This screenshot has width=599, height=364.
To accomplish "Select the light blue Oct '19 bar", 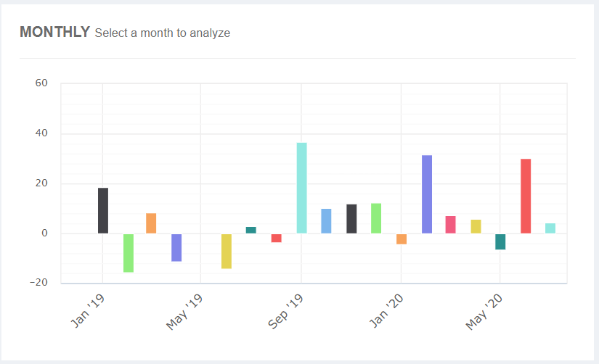I will (326, 221).
